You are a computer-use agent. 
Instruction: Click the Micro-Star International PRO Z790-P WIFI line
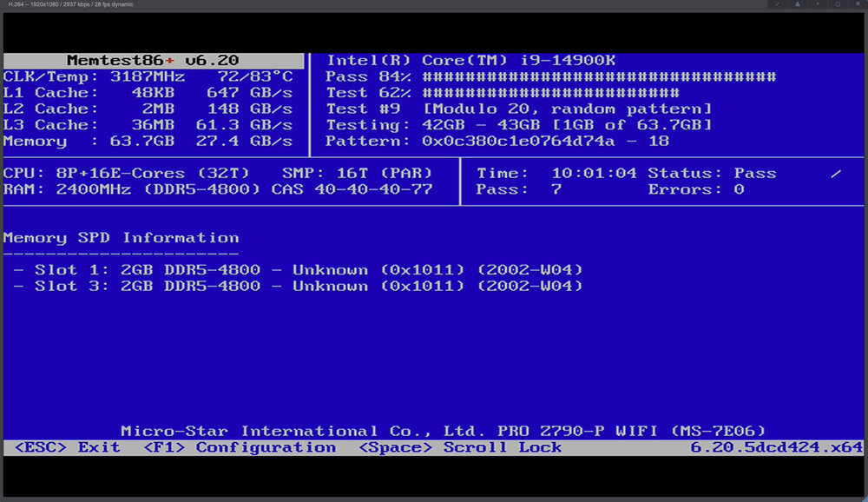coord(444,431)
